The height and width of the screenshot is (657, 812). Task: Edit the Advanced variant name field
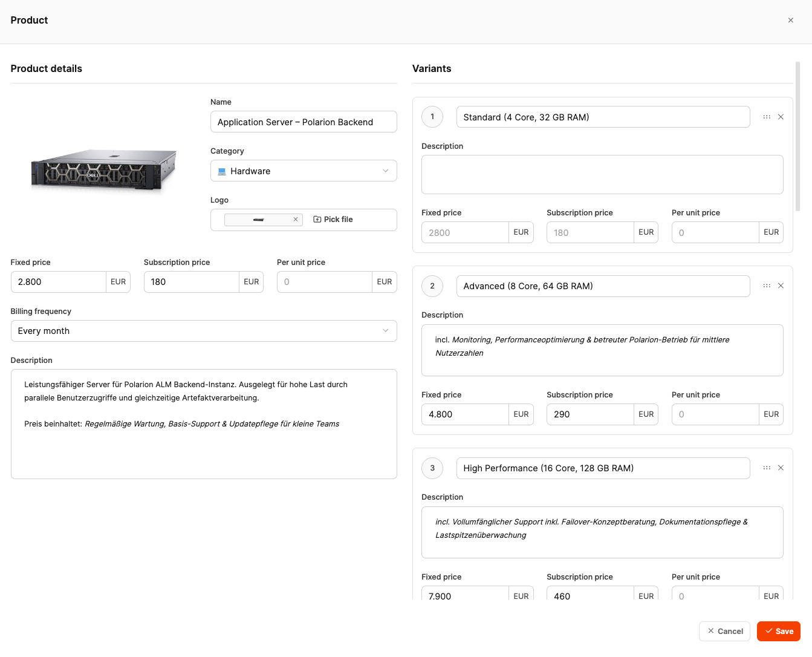point(603,286)
